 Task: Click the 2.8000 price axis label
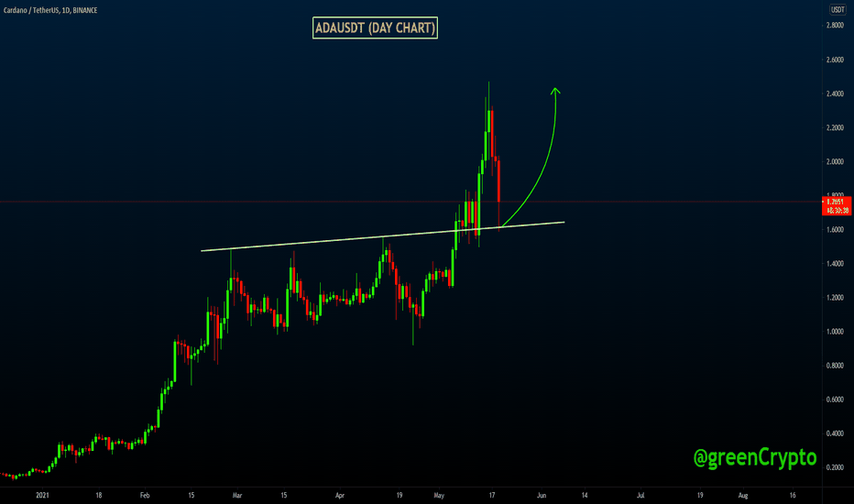point(835,26)
